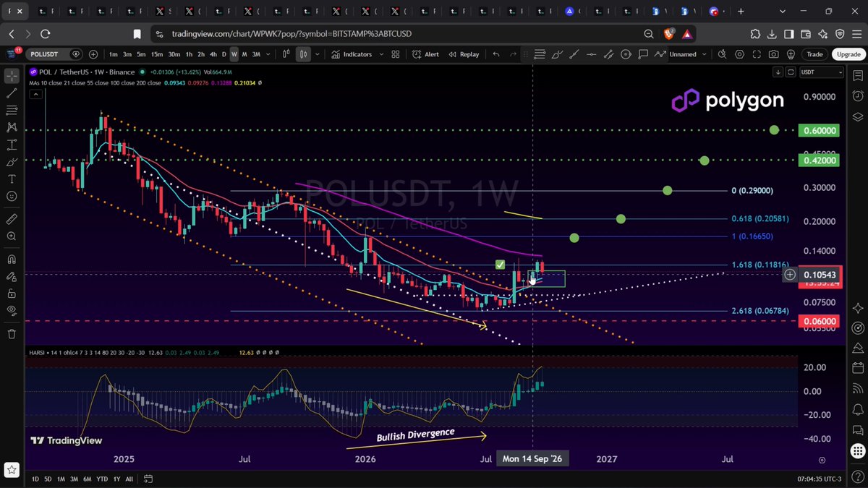Select the 15m timeframe
Image resolution: width=868 pixels, height=488 pixels.
(x=157, y=54)
